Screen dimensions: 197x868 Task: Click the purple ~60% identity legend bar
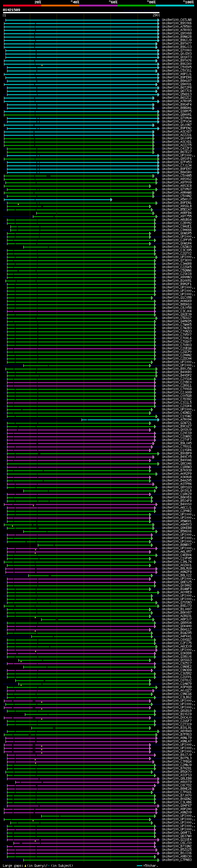point(99,6)
